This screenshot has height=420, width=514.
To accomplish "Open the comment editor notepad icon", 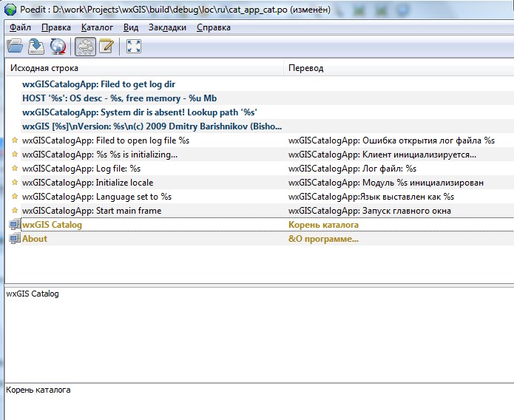I will [x=106, y=47].
